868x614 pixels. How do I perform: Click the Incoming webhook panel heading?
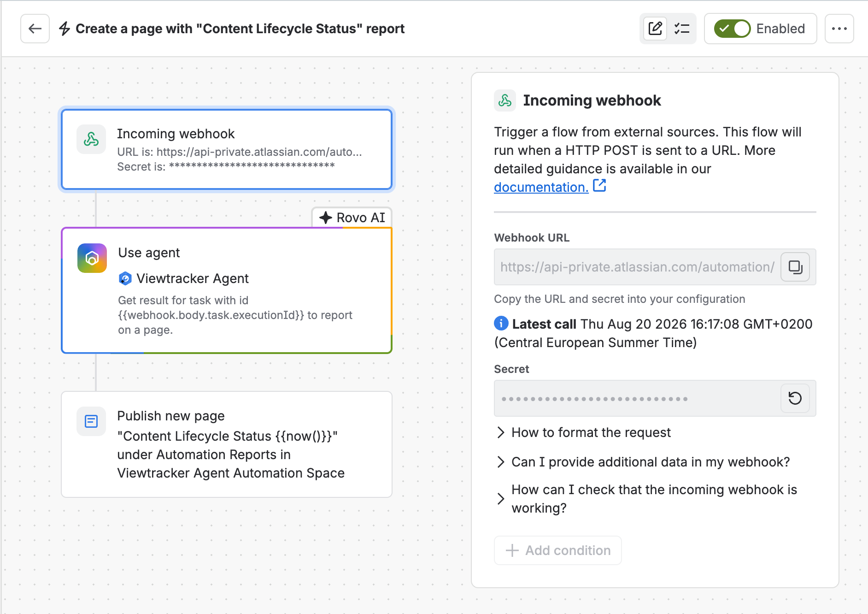(x=592, y=100)
